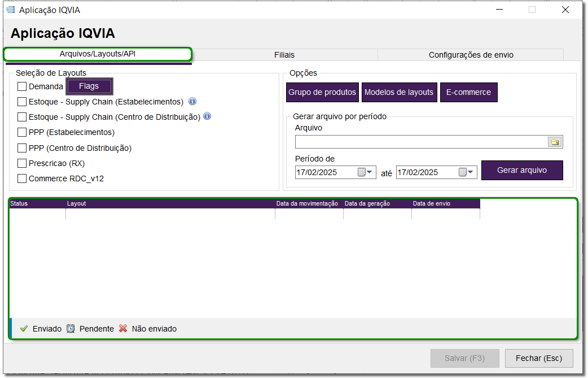This screenshot has height=379, width=588.
Task: Click the Aplicação IQVIA title bar app icon
Action: point(11,10)
